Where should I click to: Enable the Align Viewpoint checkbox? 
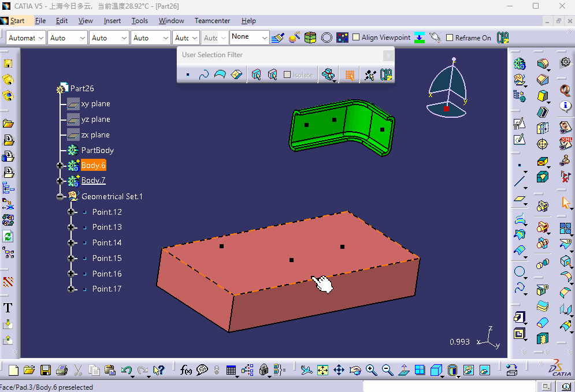[x=356, y=37]
